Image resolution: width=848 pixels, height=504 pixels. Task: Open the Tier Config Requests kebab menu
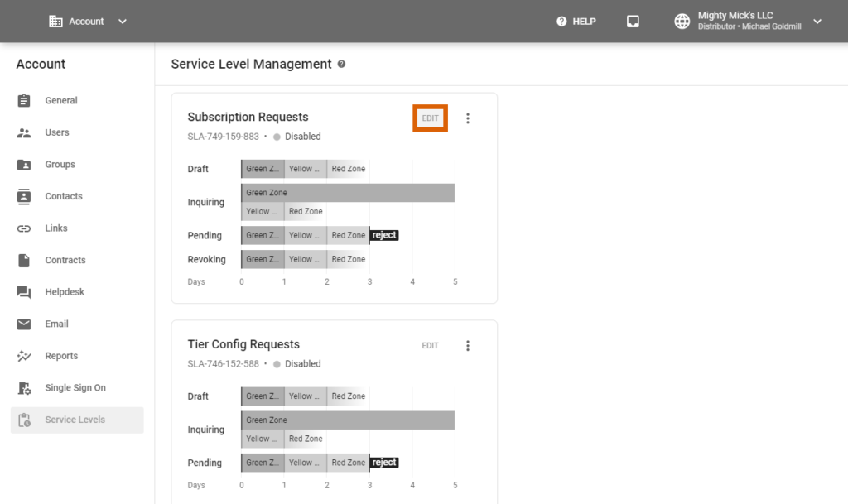click(x=468, y=345)
